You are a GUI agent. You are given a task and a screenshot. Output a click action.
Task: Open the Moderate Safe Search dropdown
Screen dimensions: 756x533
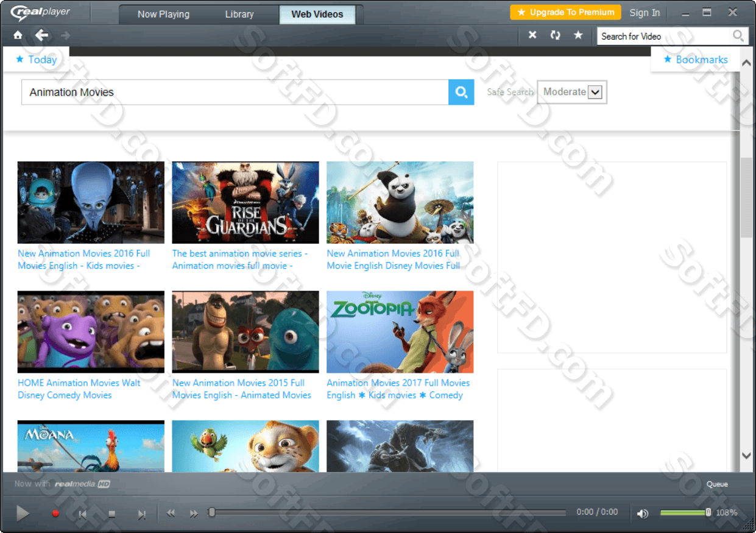572,92
